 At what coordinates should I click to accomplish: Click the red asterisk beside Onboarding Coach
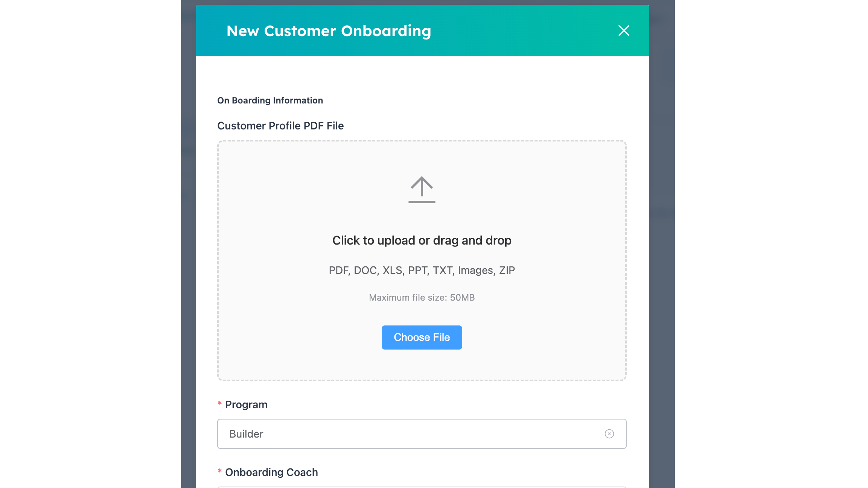219,471
